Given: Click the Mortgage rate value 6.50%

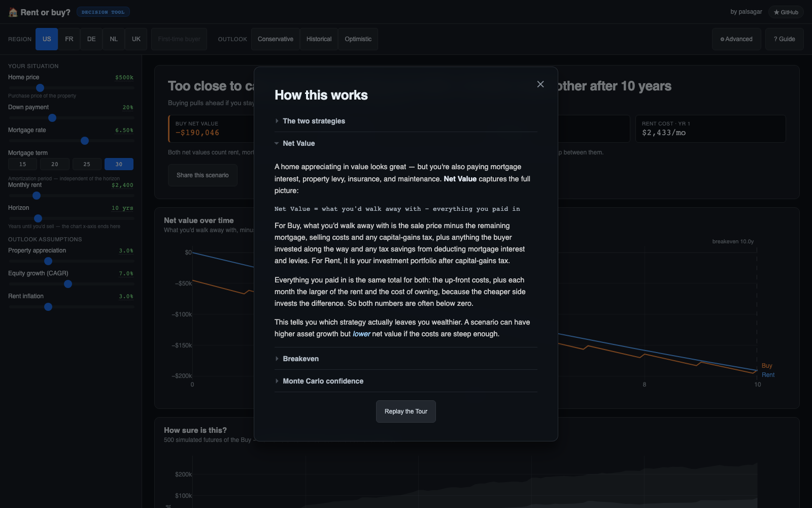Looking at the screenshot, I should click(x=124, y=131).
